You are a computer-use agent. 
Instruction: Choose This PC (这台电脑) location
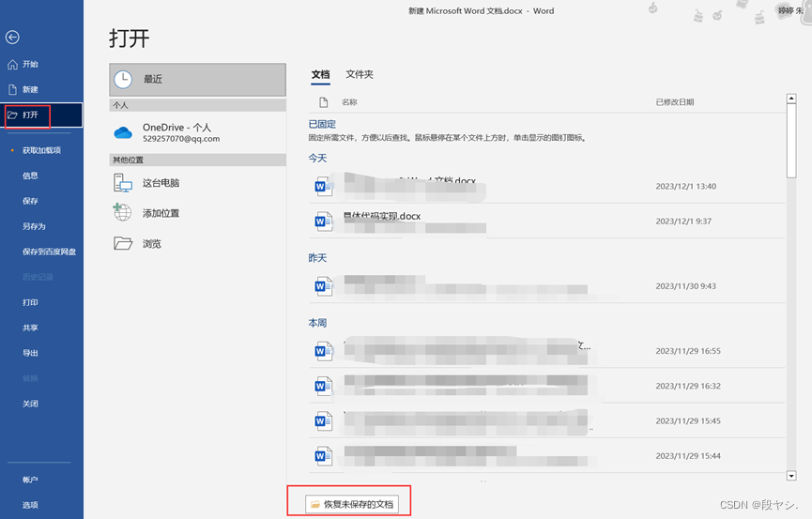[x=197, y=183]
